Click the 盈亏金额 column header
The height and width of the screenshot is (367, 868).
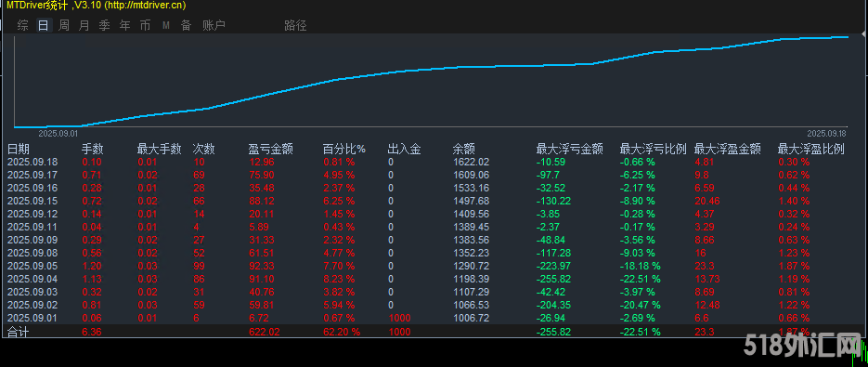[271, 150]
